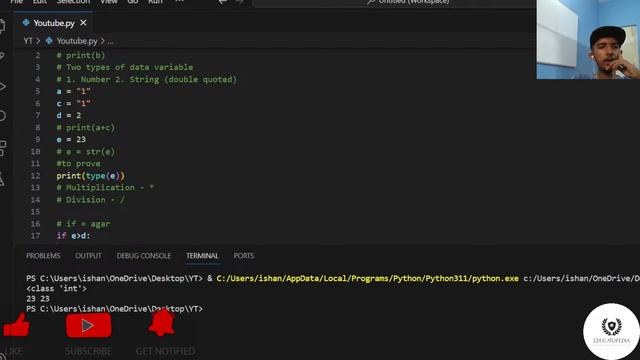Click the red thumbs-up LIKE icon
The image size is (640, 360).
(x=16, y=325)
